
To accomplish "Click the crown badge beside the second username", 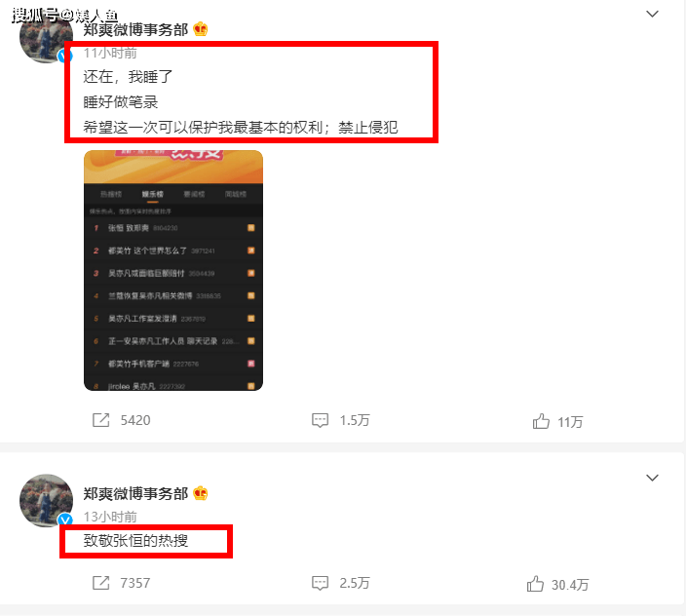I will [x=201, y=493].
